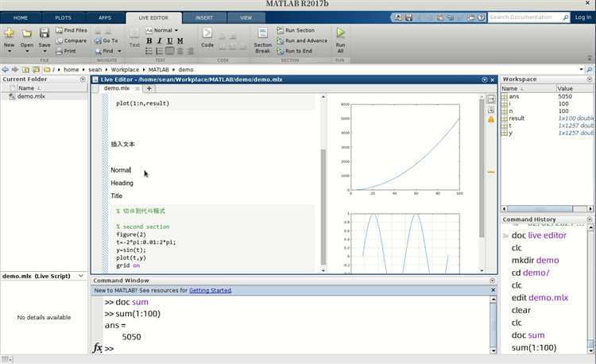Click the output pane vertical scrollbar

pos(482,168)
